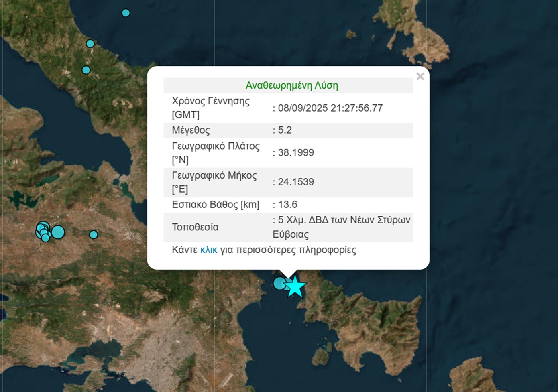Viewport: 558px width, 392px height.
Task: Click the 'Αναθεωρημένη Λύση' header text
Action: click(292, 85)
